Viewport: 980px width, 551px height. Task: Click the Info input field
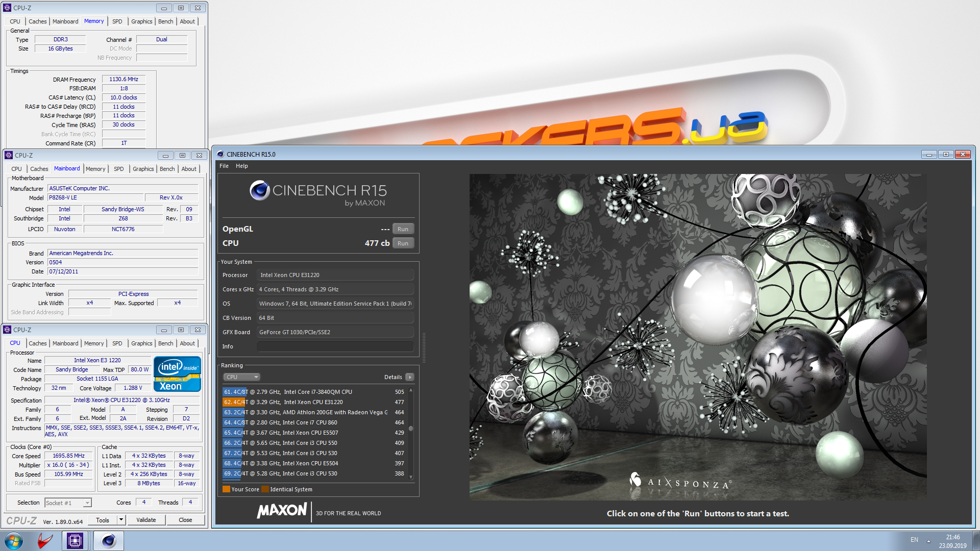335,346
